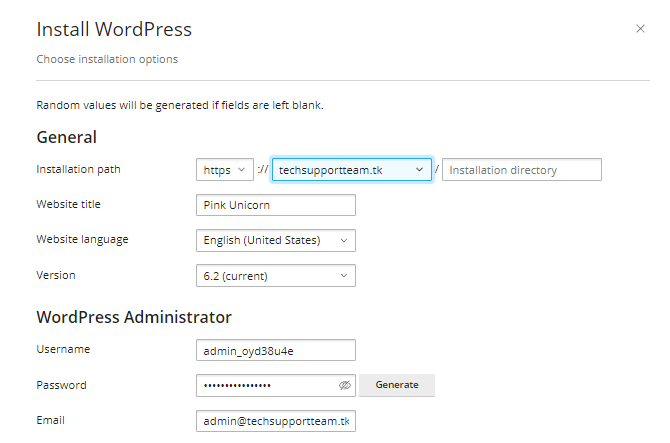Focus the masked password input field
Image resolution: width=670 pixels, height=443 pixels.
tap(265, 385)
